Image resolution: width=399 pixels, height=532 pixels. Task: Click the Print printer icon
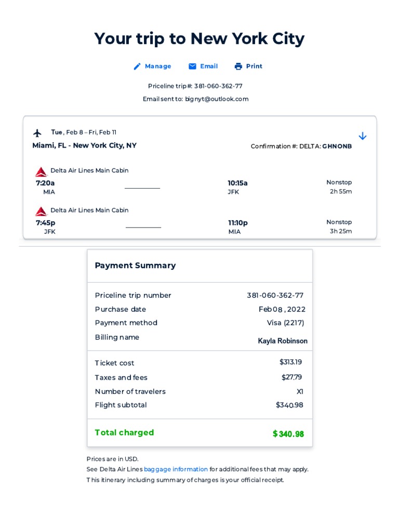pos(238,66)
